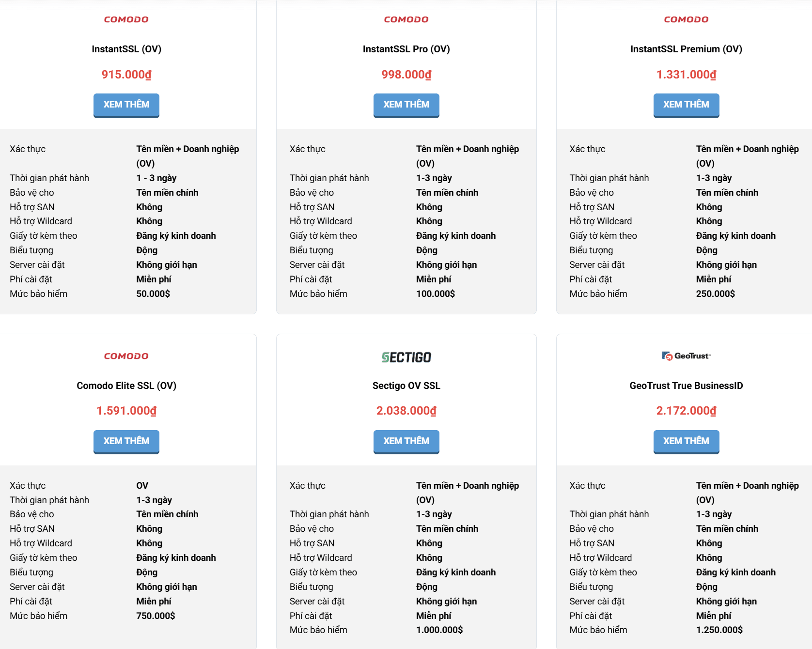Click the 2.038.000₫ price

406,411
